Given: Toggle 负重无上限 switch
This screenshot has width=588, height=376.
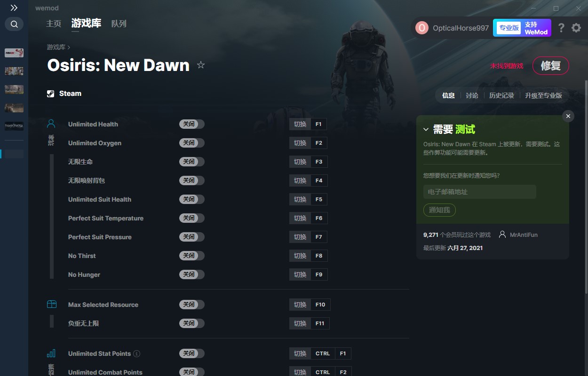Looking at the screenshot, I should coord(192,323).
